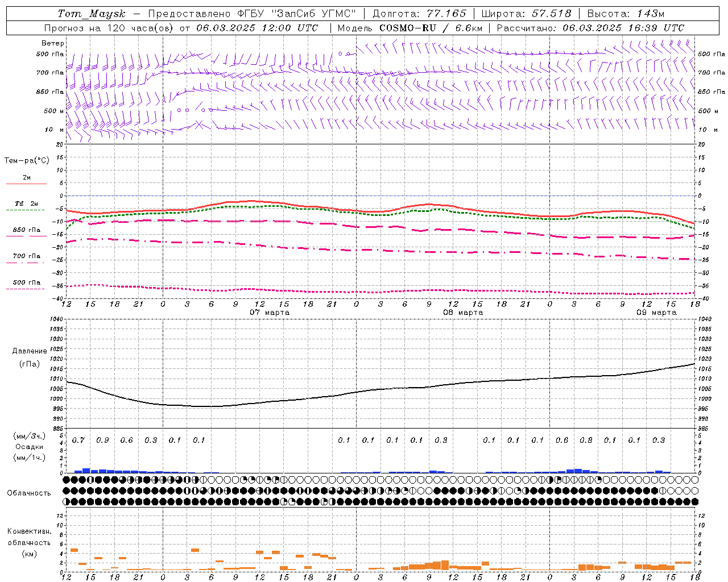Click the "Широта: 57.518" header field
728x582 pixels.
click(527, 14)
